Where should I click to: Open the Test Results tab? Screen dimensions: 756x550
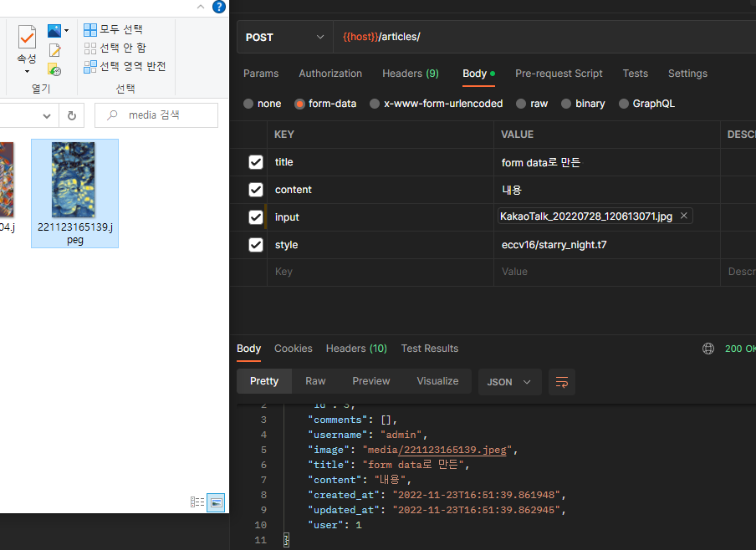[430, 348]
